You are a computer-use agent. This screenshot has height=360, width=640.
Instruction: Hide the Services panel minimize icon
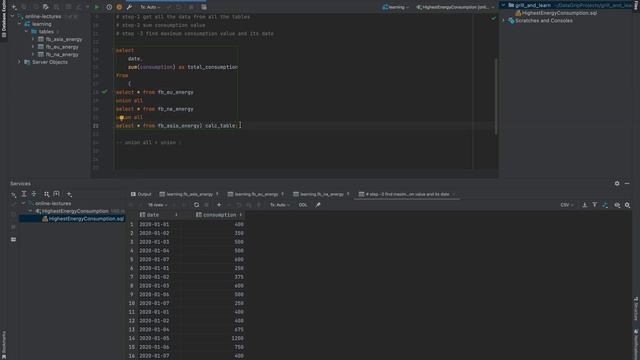click(627, 184)
